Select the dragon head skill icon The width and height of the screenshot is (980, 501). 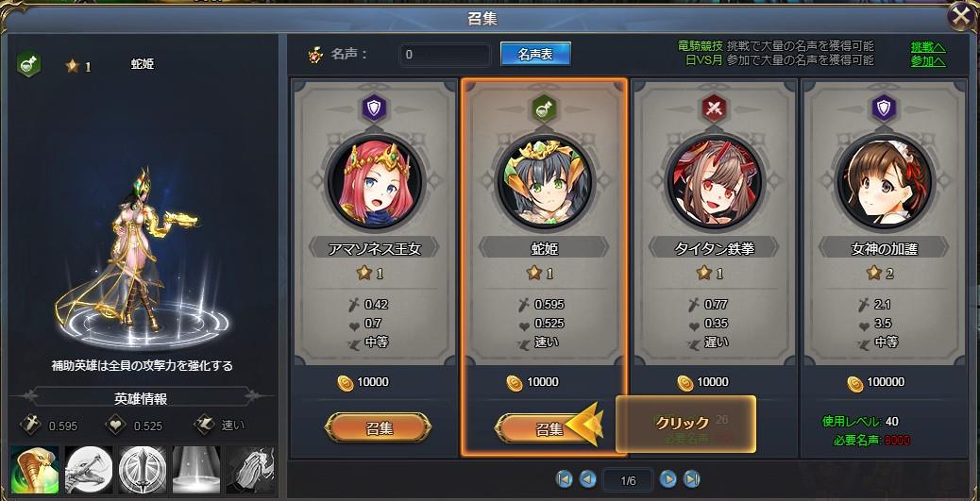pos(89,470)
